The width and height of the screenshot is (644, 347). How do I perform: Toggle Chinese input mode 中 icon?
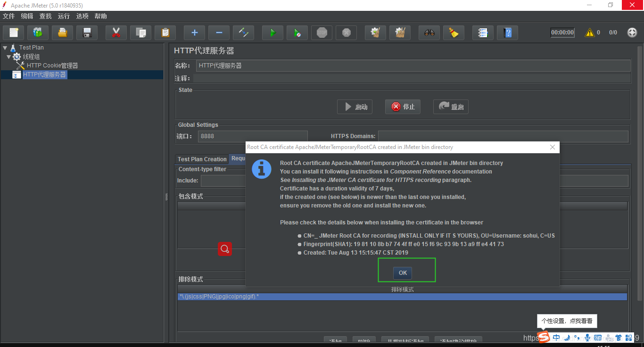click(556, 338)
